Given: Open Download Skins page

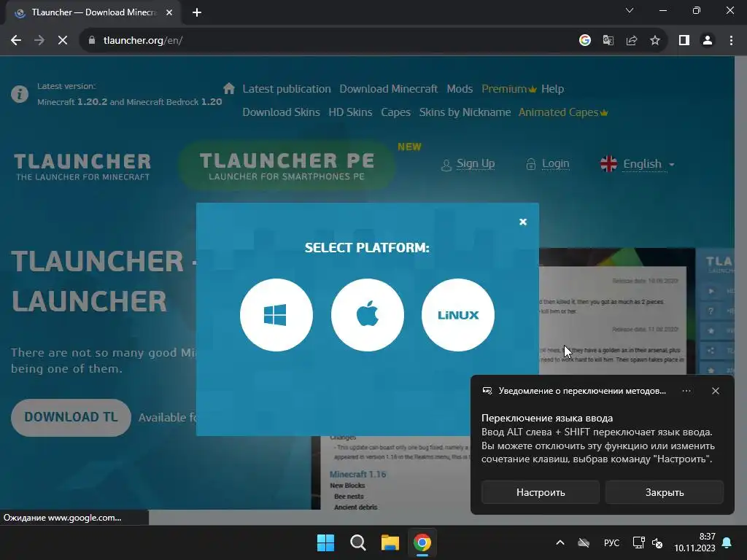Looking at the screenshot, I should 281,112.
